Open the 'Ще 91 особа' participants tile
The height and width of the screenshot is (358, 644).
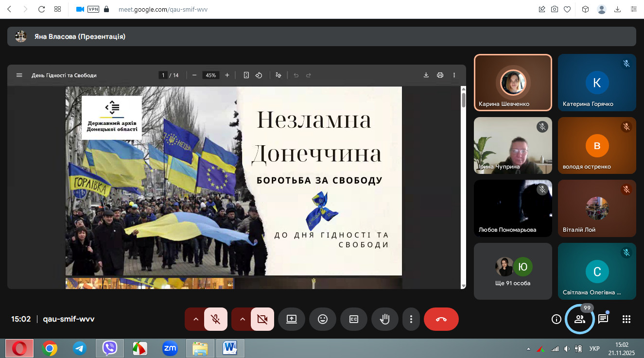coord(513,271)
